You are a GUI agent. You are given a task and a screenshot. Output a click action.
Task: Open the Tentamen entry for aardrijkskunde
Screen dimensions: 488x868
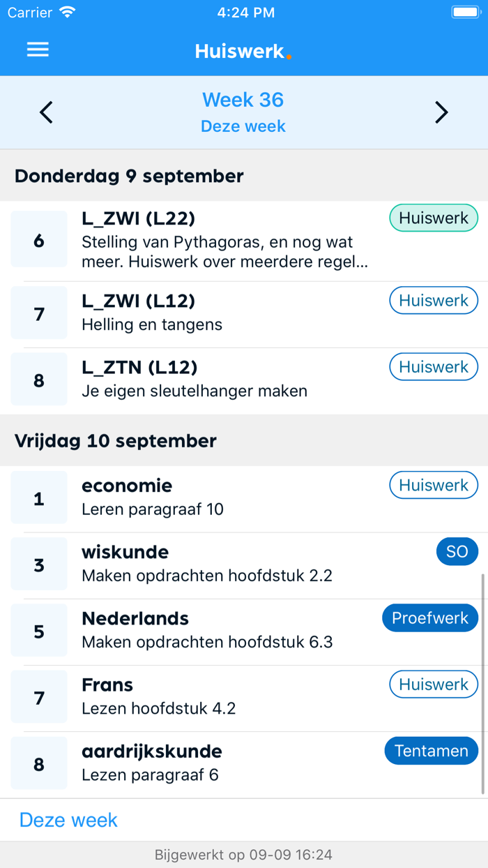(x=431, y=751)
